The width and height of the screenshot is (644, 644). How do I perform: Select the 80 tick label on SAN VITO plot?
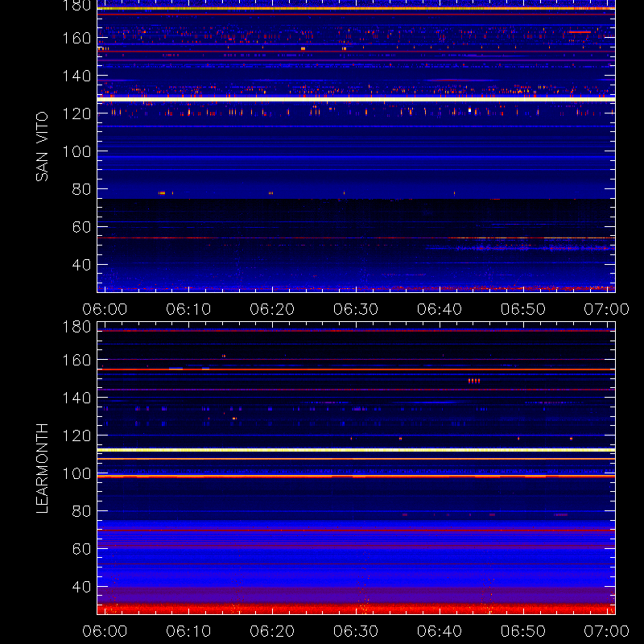point(81,189)
